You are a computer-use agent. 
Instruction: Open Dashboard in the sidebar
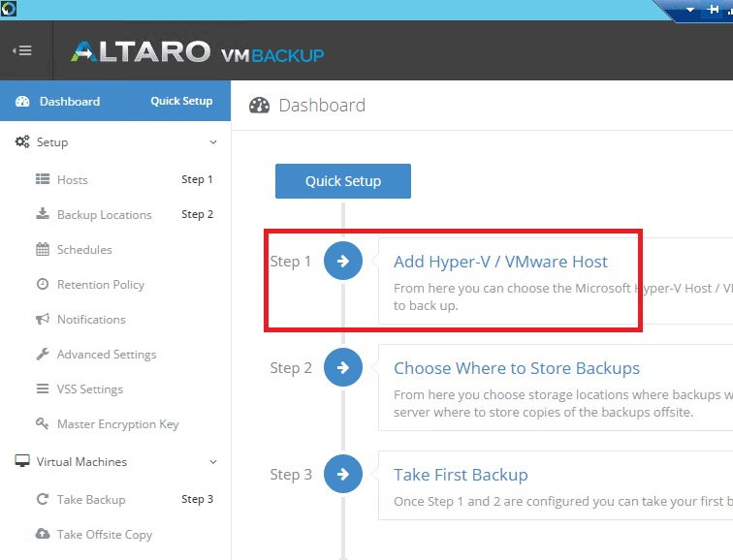tap(70, 102)
